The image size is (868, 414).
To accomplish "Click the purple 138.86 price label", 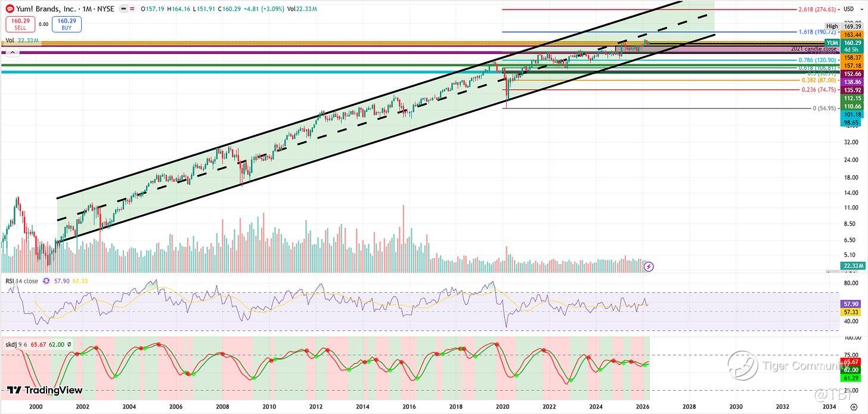I will pos(852,82).
